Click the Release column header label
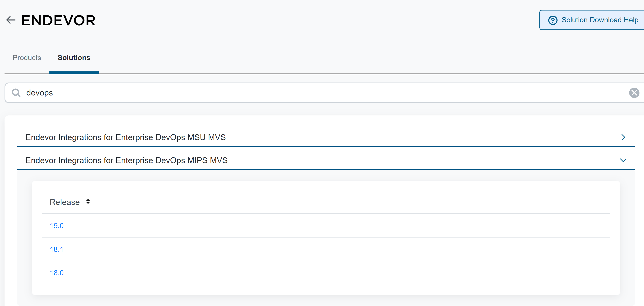The image size is (644, 306). coord(64,202)
